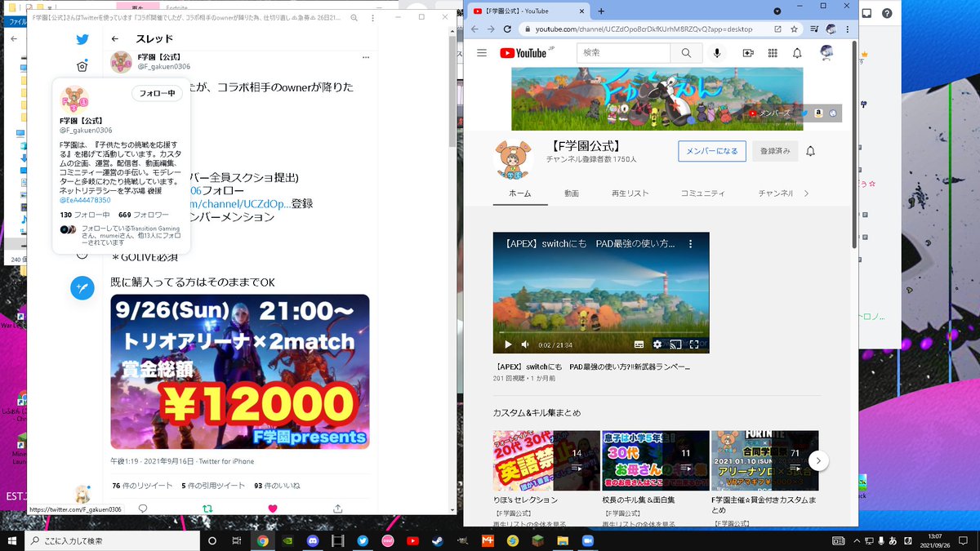Screen dimensions: 980x551
Task: Start YouTube voice search with microphone
Action: [x=717, y=53]
